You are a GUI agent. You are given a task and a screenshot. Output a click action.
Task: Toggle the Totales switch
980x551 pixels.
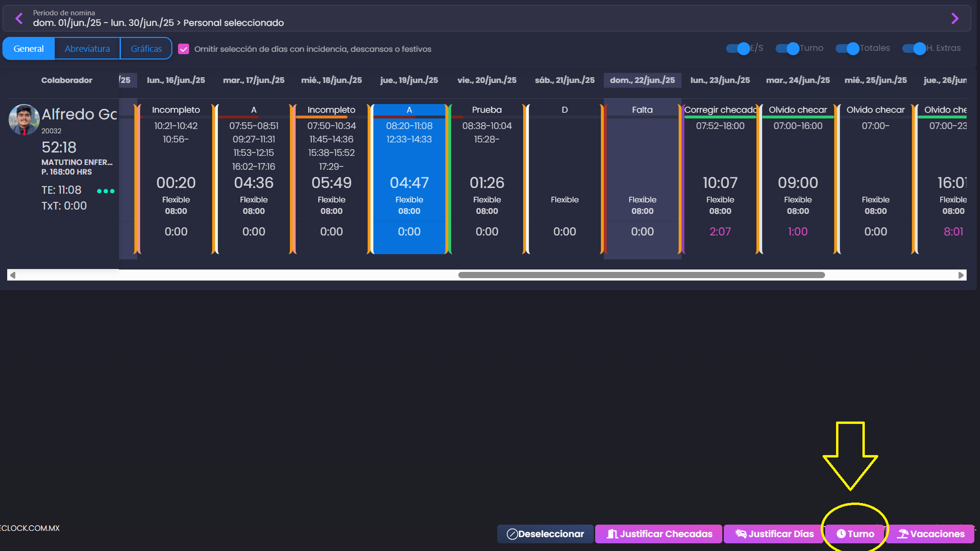point(848,48)
